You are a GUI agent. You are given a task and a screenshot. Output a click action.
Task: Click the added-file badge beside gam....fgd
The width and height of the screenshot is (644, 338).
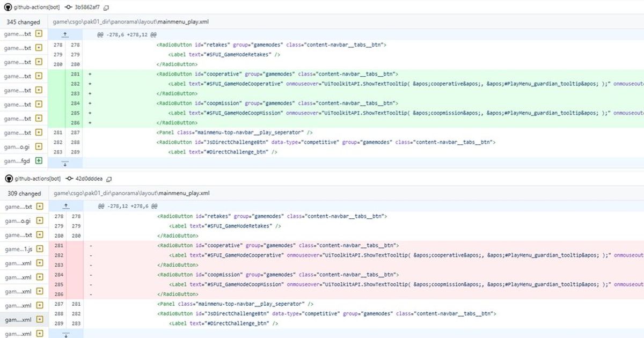click(39, 161)
